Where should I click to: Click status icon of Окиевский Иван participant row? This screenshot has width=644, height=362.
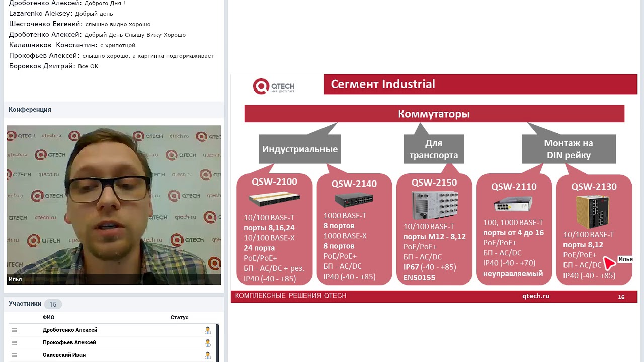[x=207, y=355]
